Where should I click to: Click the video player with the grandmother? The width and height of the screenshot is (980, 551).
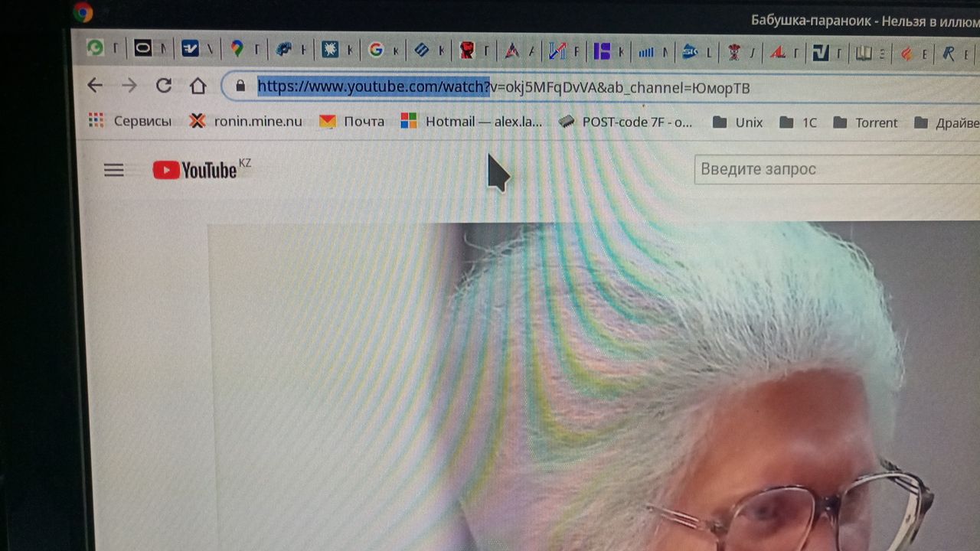click(594, 386)
